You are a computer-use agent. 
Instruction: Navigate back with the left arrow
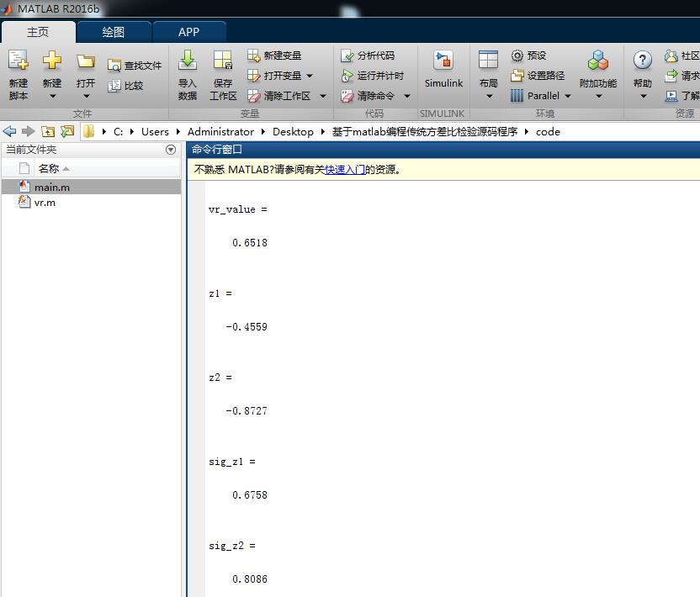[x=9, y=131]
